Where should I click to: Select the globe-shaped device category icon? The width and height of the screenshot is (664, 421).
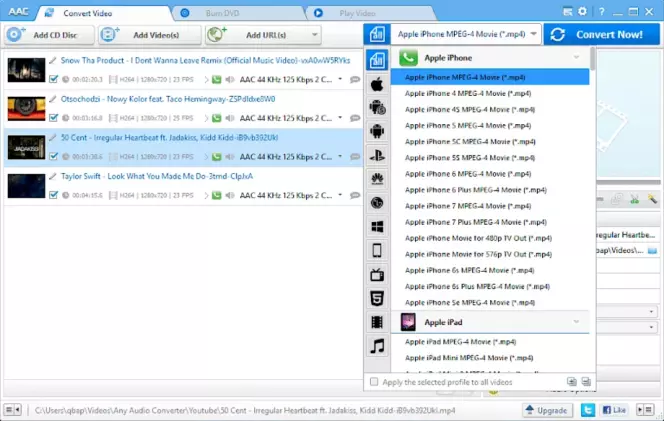[377, 203]
